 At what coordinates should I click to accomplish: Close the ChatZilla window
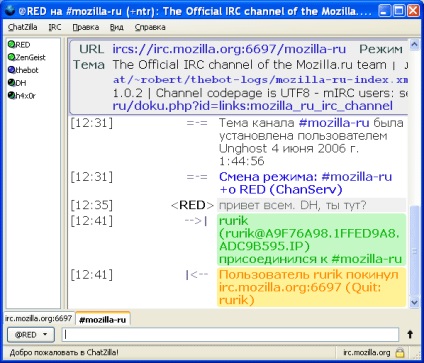click(x=413, y=11)
